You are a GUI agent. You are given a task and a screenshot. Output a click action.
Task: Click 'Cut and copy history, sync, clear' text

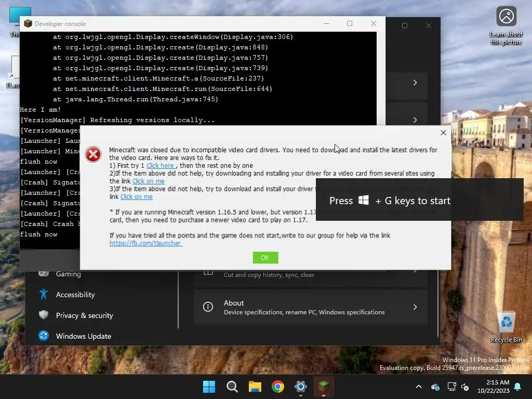(x=269, y=275)
